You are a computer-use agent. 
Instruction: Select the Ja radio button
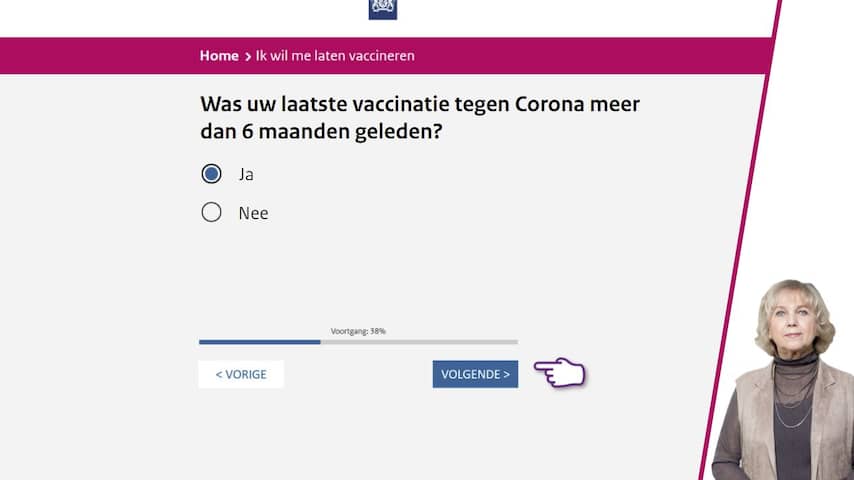[x=211, y=174]
